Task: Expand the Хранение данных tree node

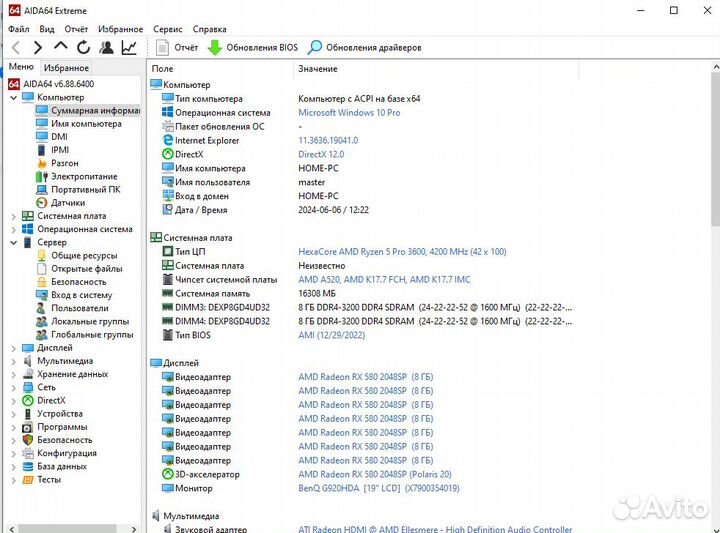Action: [x=13, y=375]
